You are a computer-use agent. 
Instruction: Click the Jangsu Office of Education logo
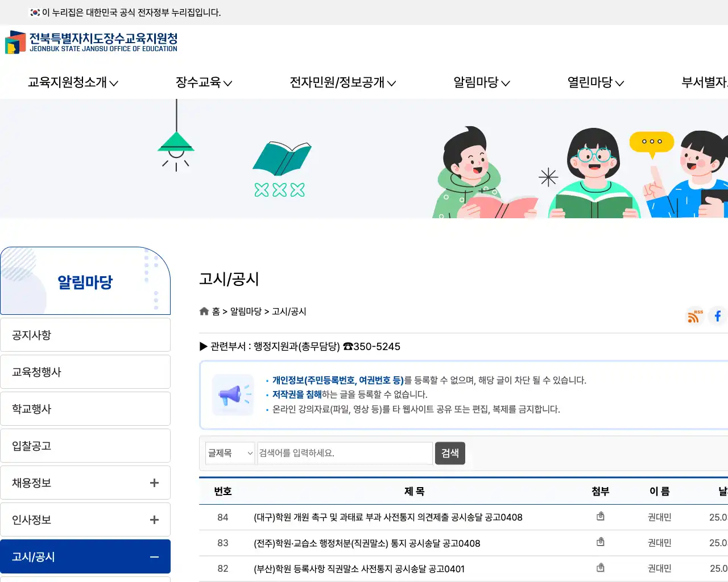91,43
